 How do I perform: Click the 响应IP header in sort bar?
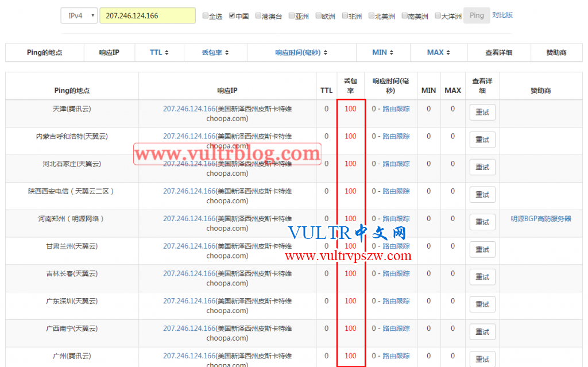(x=109, y=52)
